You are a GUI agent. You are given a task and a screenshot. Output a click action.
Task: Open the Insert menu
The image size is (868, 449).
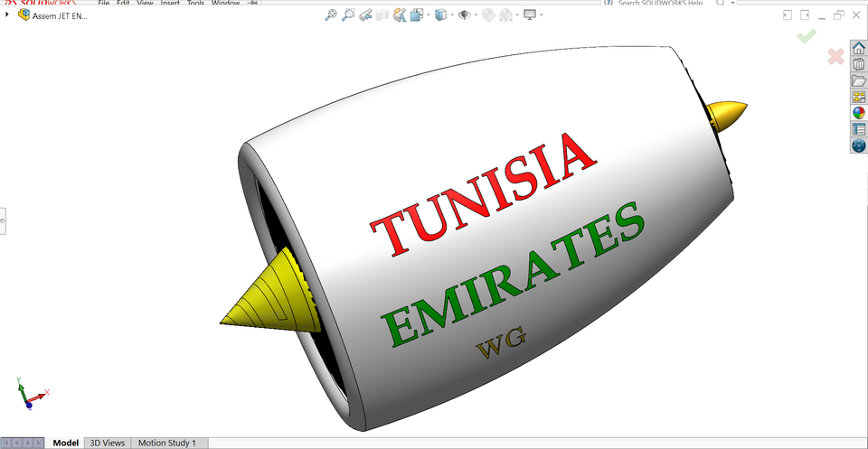[170, 3]
